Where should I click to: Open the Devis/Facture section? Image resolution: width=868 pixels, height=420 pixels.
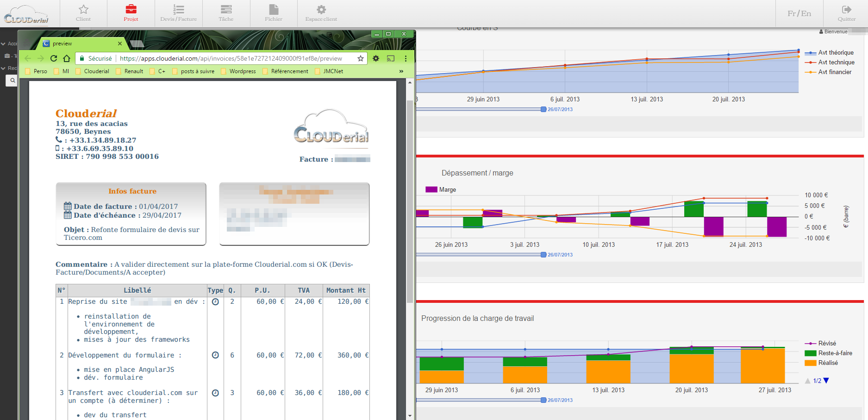179,13
